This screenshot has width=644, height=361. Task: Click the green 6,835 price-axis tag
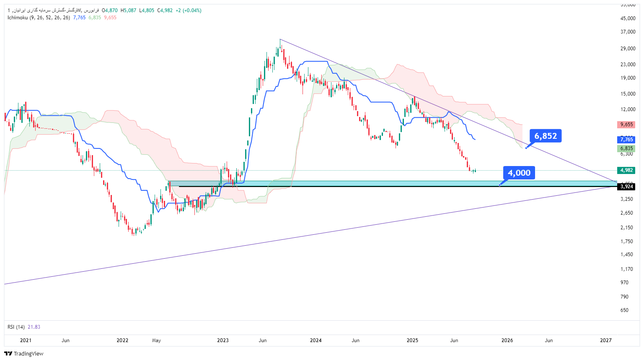pyautogui.click(x=626, y=148)
